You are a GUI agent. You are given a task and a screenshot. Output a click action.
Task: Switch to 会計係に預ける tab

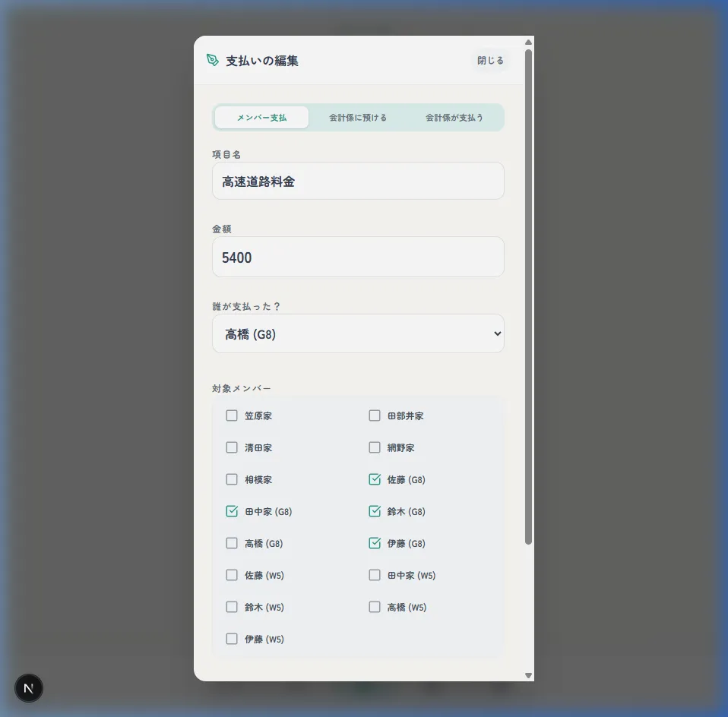[358, 118]
